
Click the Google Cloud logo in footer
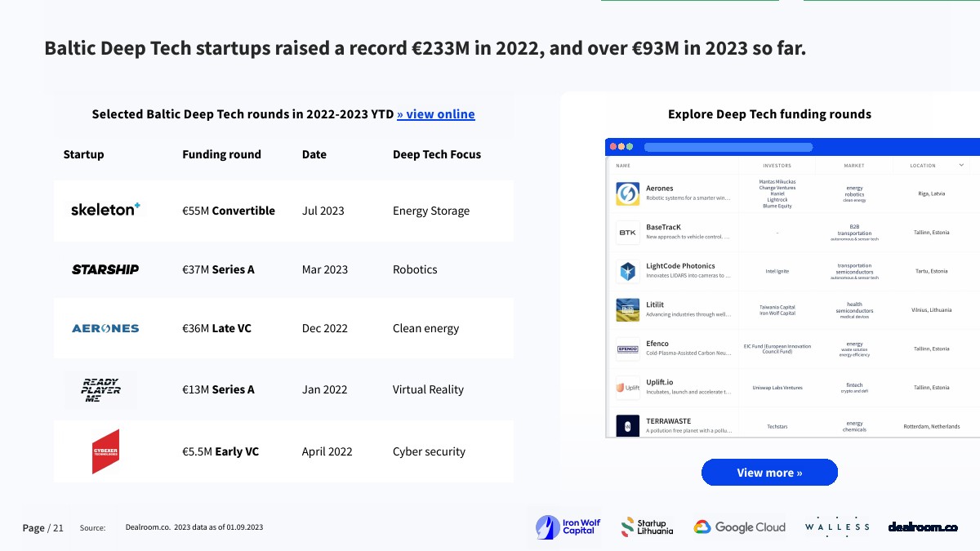[x=739, y=527]
